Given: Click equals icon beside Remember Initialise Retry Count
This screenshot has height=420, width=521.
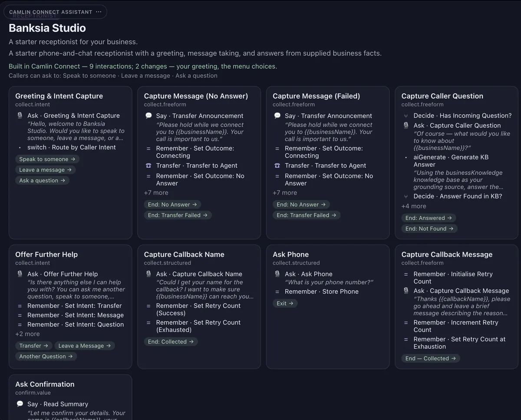Looking at the screenshot, I should tap(406, 274).
